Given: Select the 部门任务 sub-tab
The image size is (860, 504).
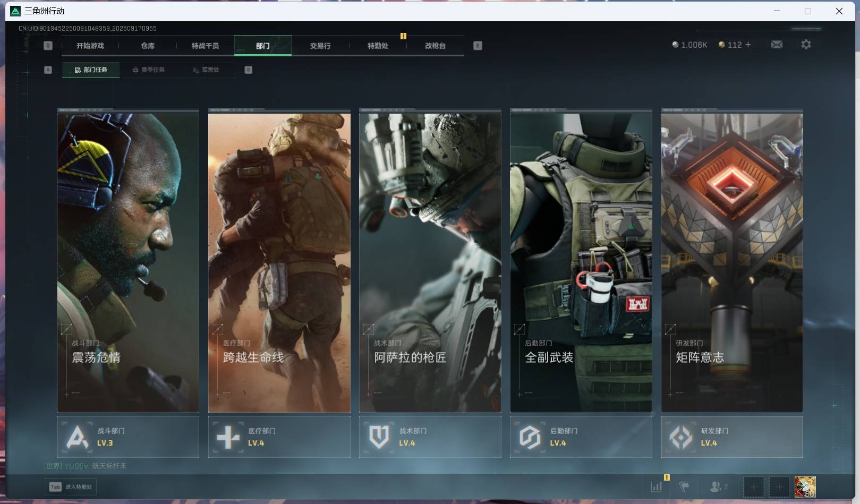Looking at the screenshot, I should 91,70.
